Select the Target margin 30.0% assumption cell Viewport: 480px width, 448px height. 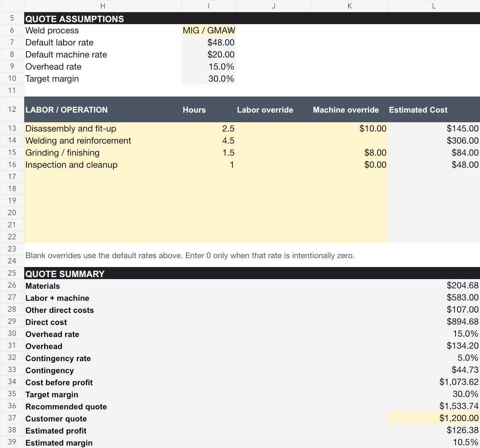point(209,79)
